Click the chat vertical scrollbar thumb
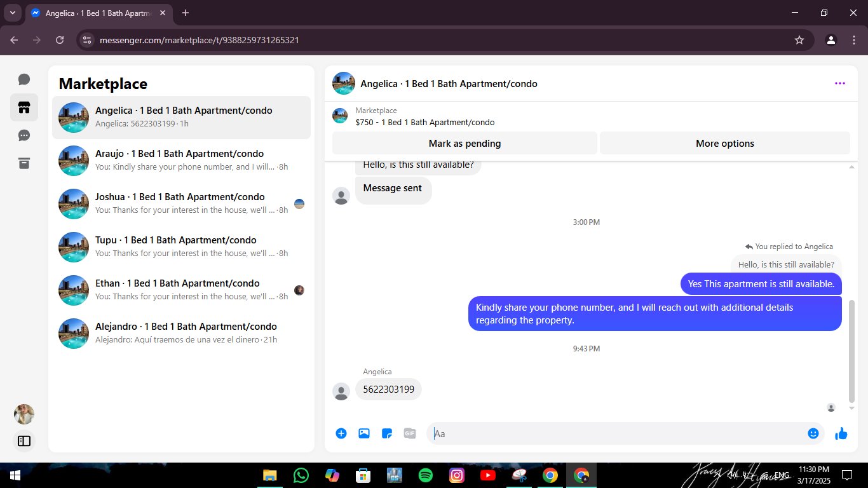Image resolution: width=868 pixels, height=488 pixels. 851,351
